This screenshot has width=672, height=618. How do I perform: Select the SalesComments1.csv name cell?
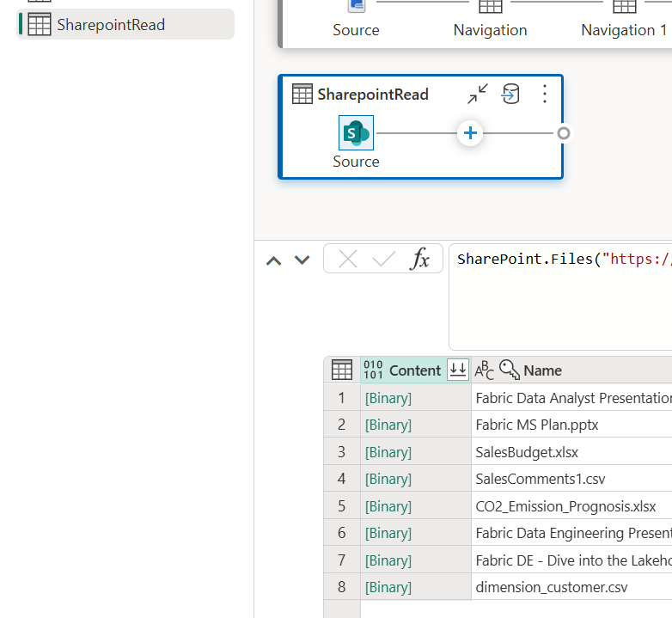[x=571, y=479]
